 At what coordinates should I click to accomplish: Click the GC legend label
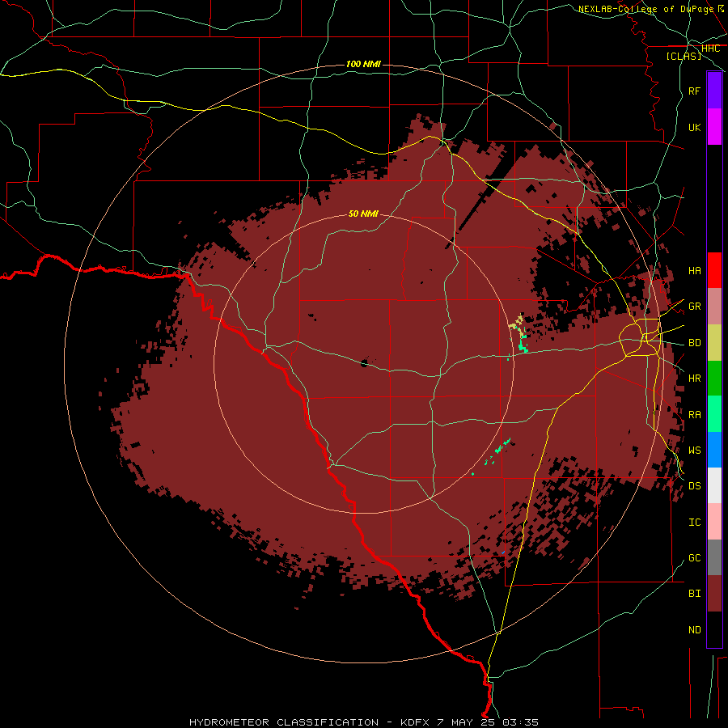point(694,557)
